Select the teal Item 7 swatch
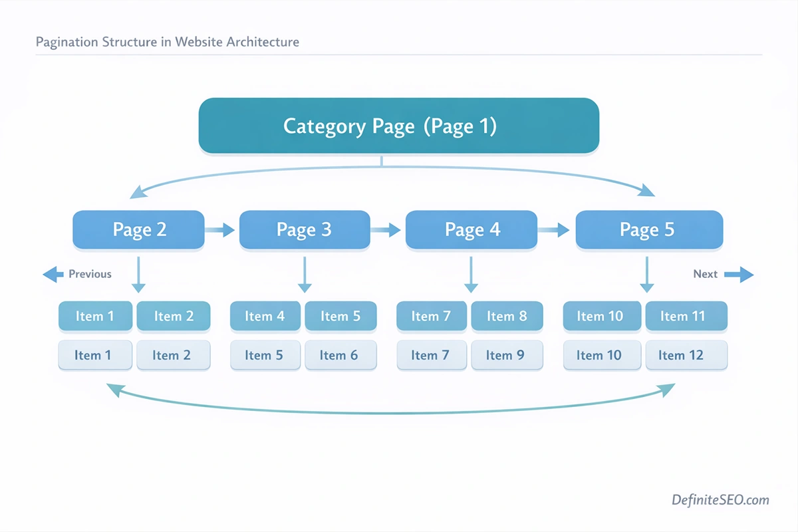This screenshot has width=798, height=532. [x=431, y=316]
